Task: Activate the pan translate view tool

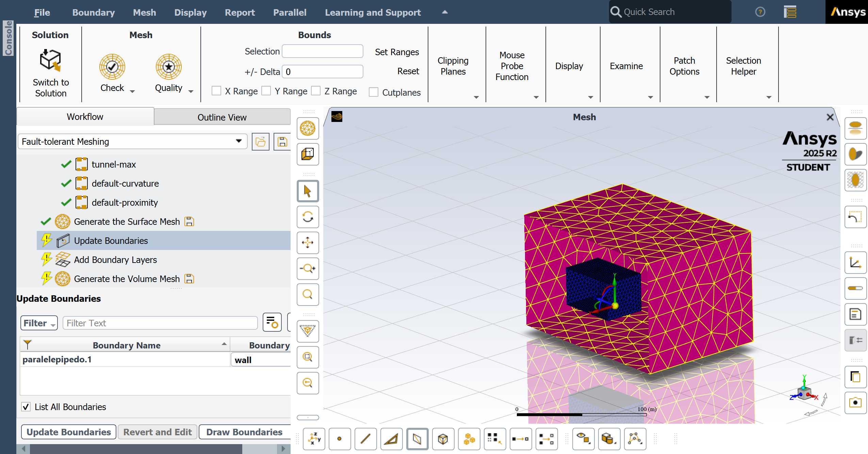Action: [308, 243]
